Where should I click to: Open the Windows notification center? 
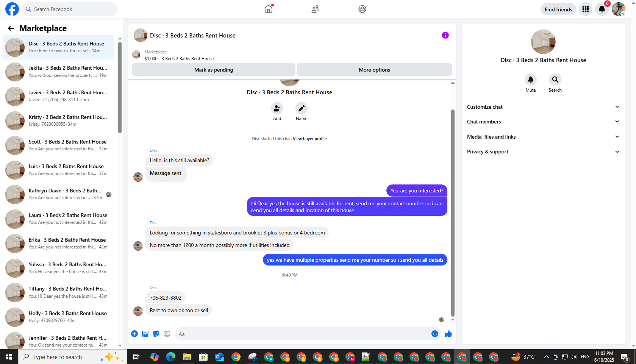pos(625,357)
